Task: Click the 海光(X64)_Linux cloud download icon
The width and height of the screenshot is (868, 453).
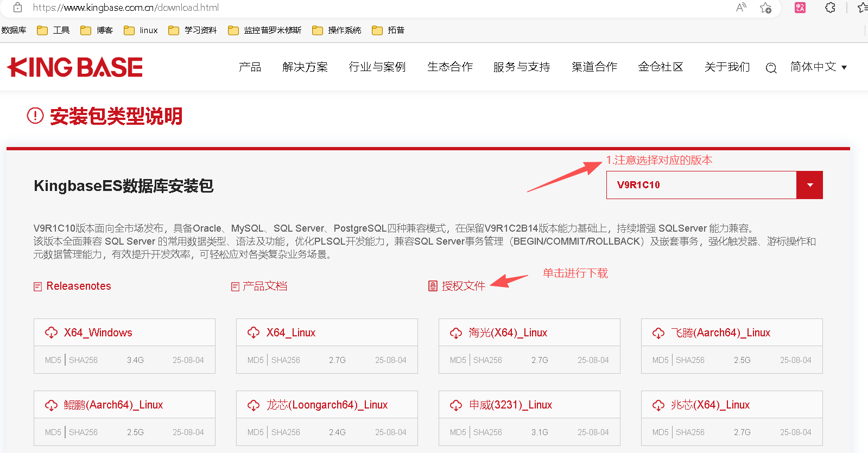Action: (456, 333)
